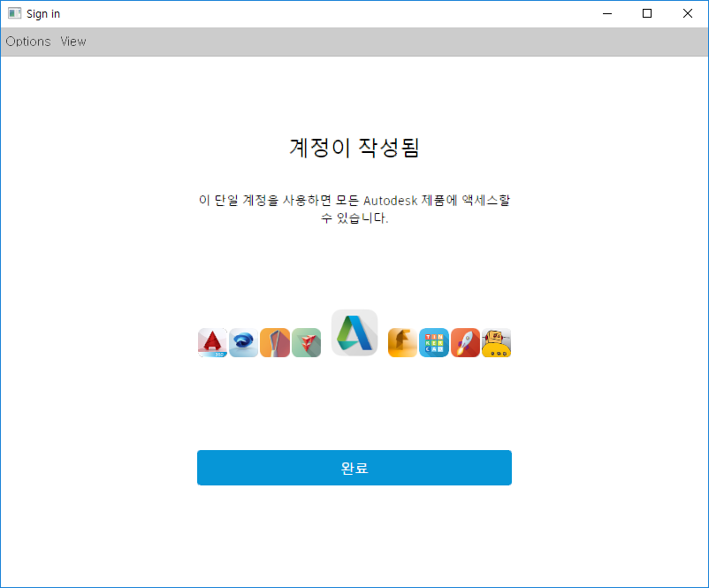
Task: Close the Sign in window
Action: [x=687, y=13]
